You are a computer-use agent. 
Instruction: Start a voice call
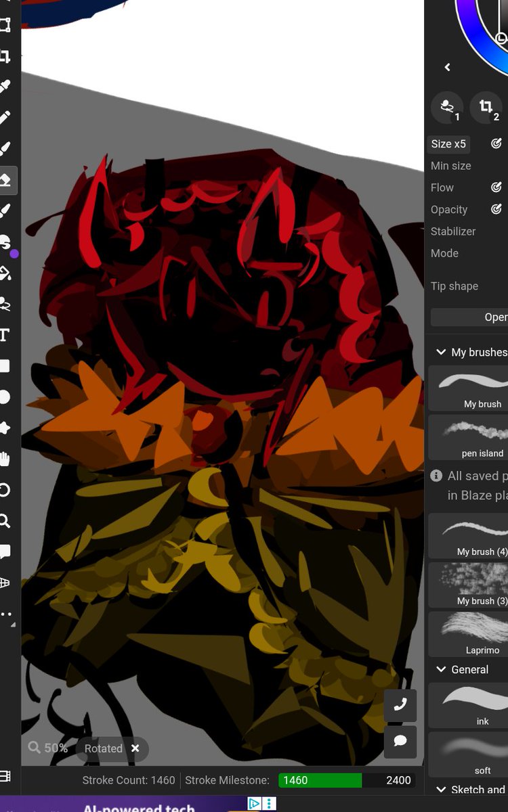(x=400, y=705)
